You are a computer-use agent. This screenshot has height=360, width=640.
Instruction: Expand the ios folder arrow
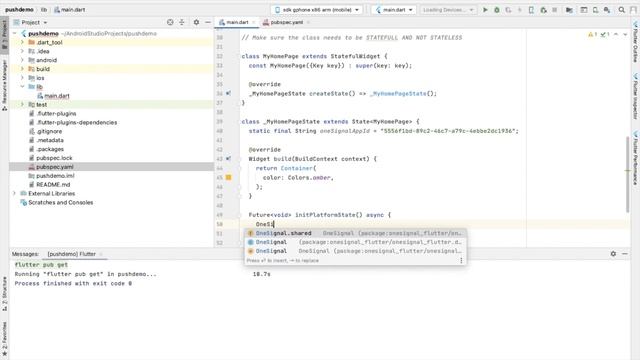[22, 78]
